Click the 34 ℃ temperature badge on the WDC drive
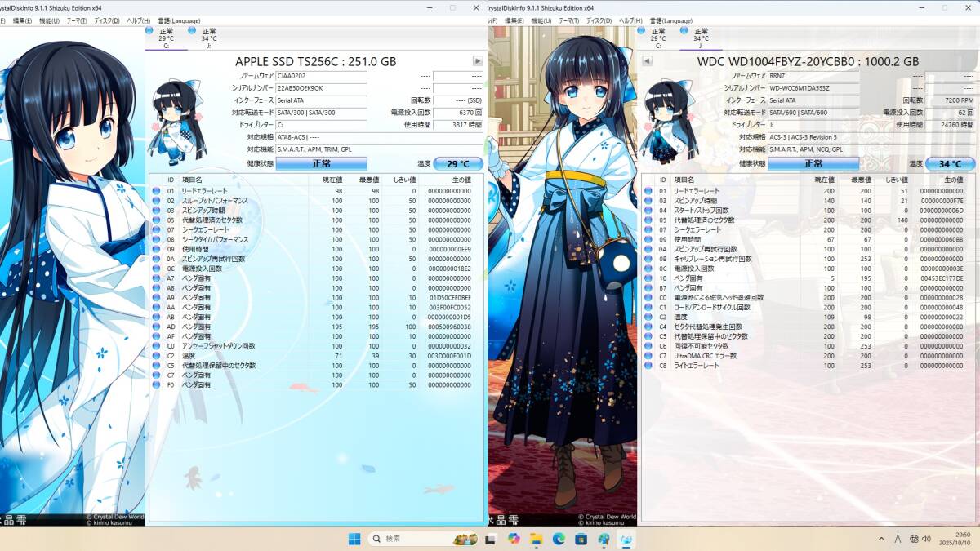Viewport: 980px width, 551px height. tap(951, 163)
